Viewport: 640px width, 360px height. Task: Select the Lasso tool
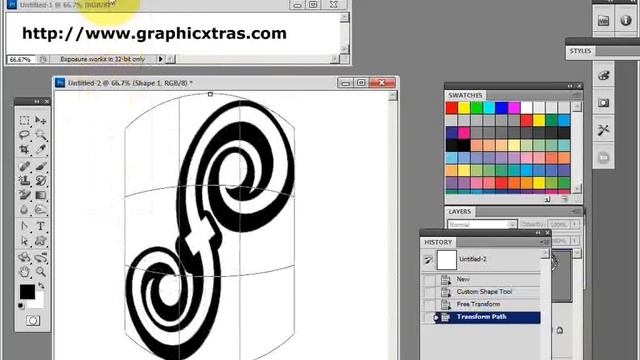(24, 135)
